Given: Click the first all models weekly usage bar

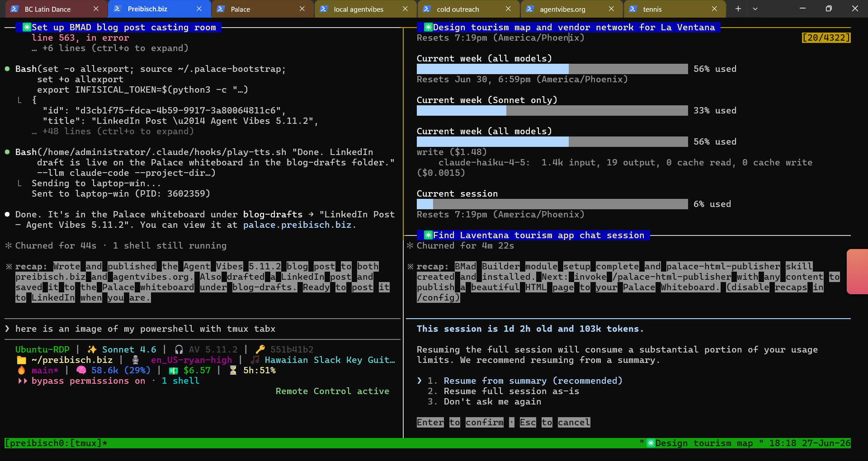Looking at the screenshot, I should 552,69.
